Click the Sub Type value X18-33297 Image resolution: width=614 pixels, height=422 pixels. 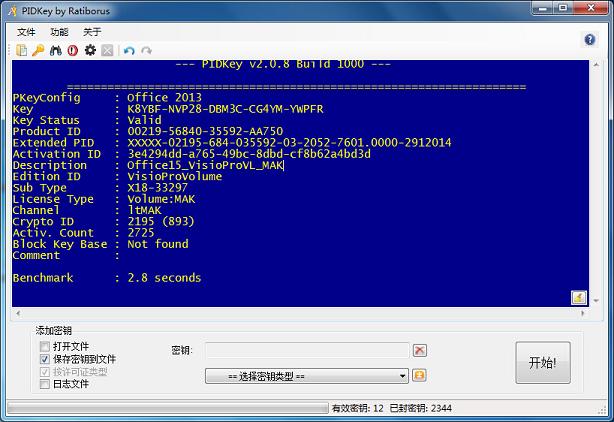(157, 188)
